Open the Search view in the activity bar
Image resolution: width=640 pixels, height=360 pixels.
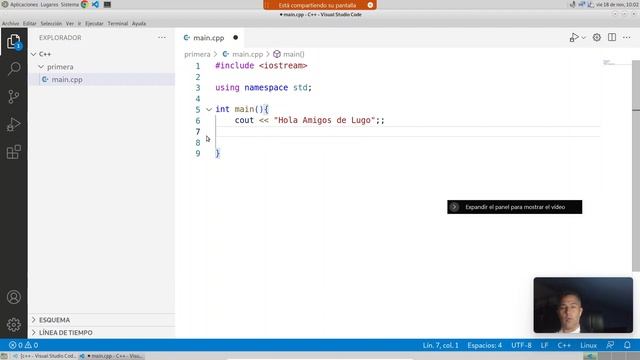click(13, 69)
